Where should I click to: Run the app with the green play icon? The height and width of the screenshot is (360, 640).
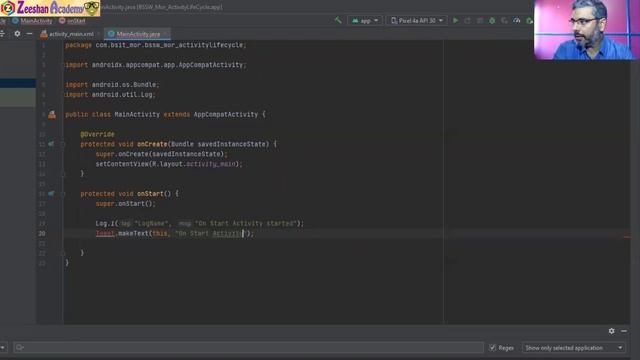tap(456, 20)
